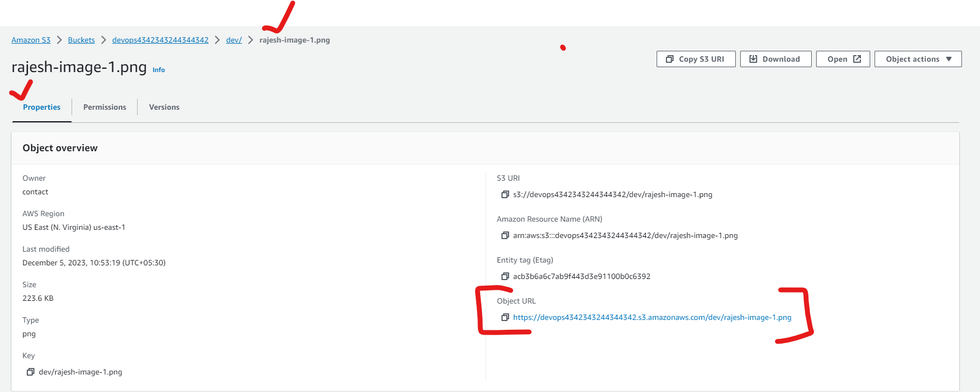Copy the Object URL icon
This screenshot has height=392, width=980.
click(x=505, y=317)
